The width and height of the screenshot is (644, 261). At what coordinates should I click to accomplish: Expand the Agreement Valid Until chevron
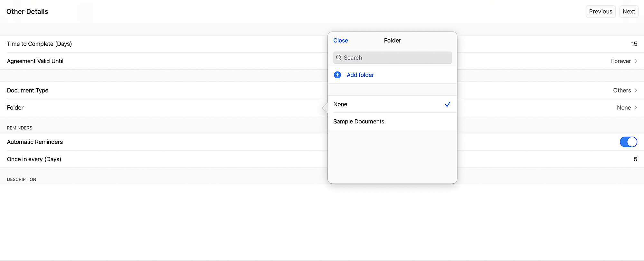tap(636, 61)
